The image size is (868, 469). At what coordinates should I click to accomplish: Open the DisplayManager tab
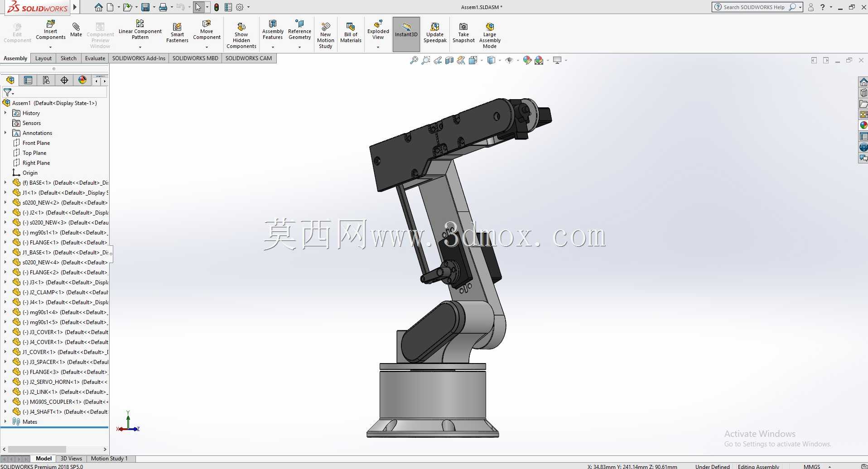coord(82,80)
